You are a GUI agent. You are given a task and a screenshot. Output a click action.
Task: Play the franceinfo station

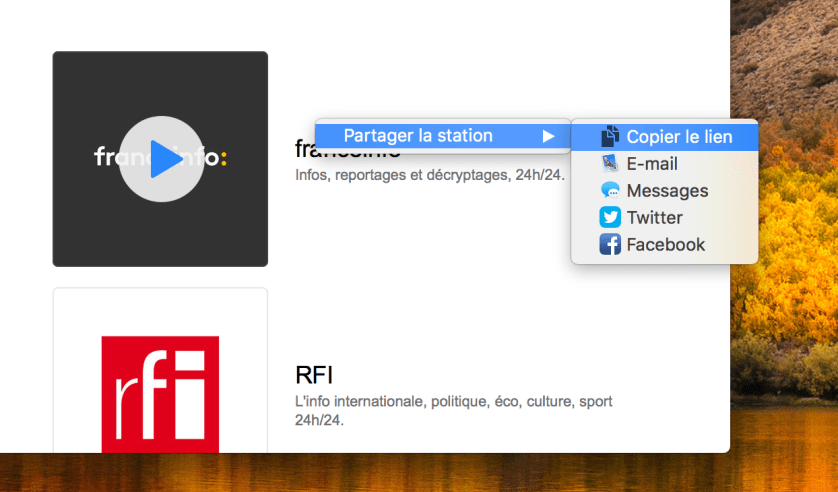click(x=161, y=159)
